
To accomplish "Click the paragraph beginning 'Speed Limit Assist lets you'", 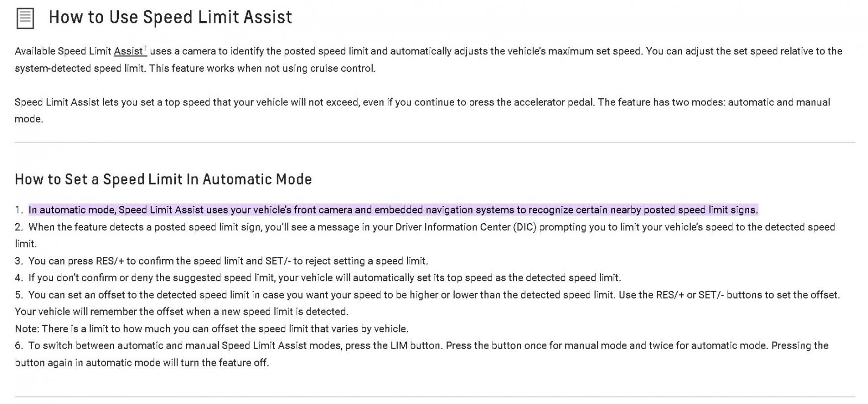I will (423, 110).
